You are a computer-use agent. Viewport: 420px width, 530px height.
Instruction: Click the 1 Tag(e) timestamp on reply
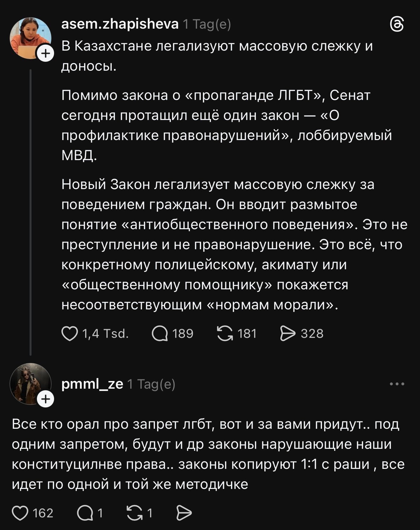(x=151, y=385)
